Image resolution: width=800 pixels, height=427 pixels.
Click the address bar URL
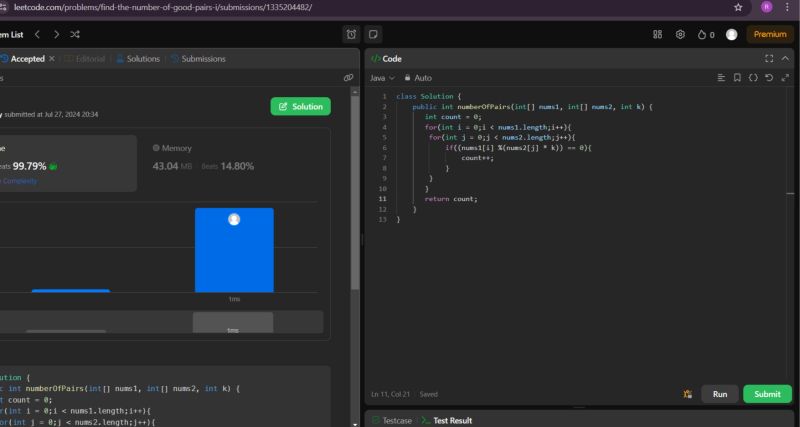(x=163, y=7)
